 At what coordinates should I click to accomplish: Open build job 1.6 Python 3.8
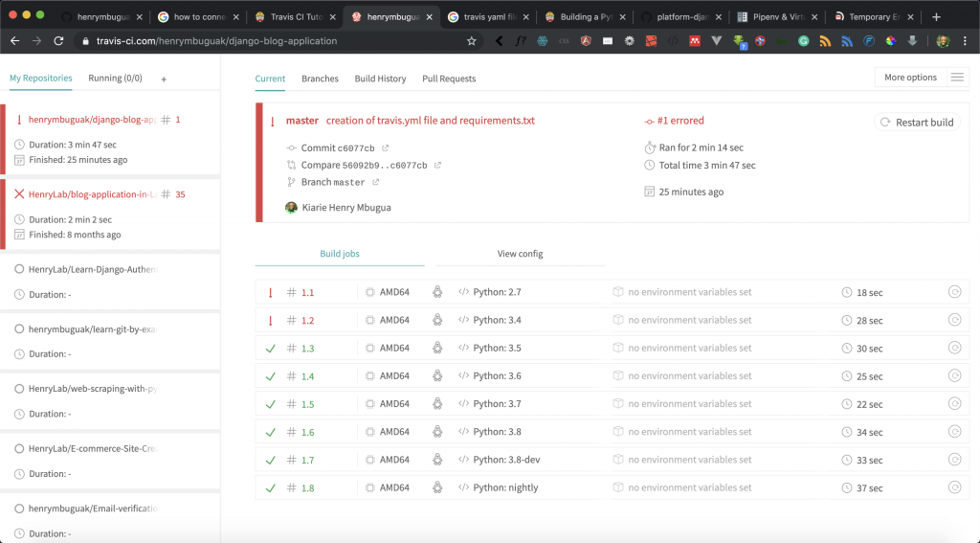tap(612, 432)
